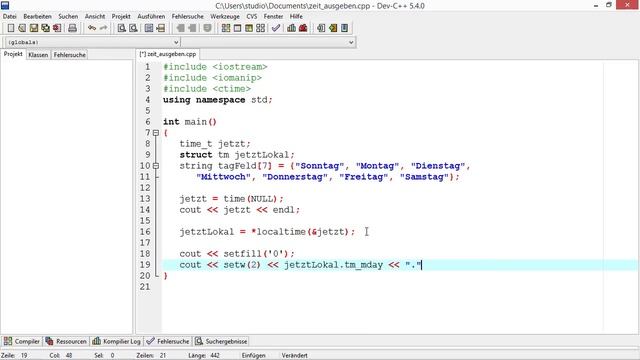Screen dimensions: 640x360
Task: Click the greyed Unindent toolbar icon
Action: pos(192,28)
